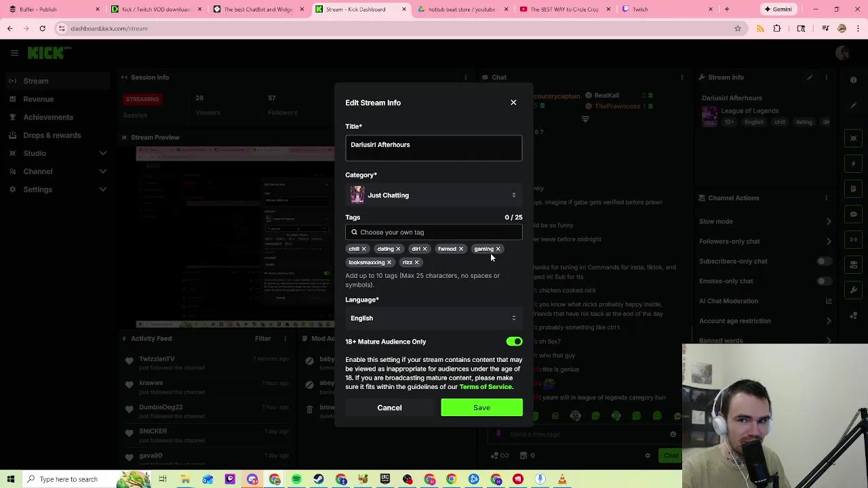868x488 pixels.
Task: Open the Stream info panel options dots
Action: (x=827, y=77)
